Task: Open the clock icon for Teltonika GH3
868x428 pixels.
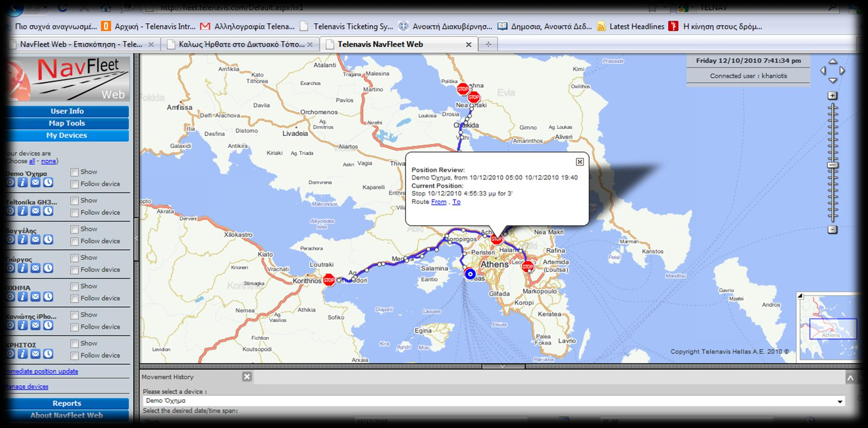Action: pos(48,211)
